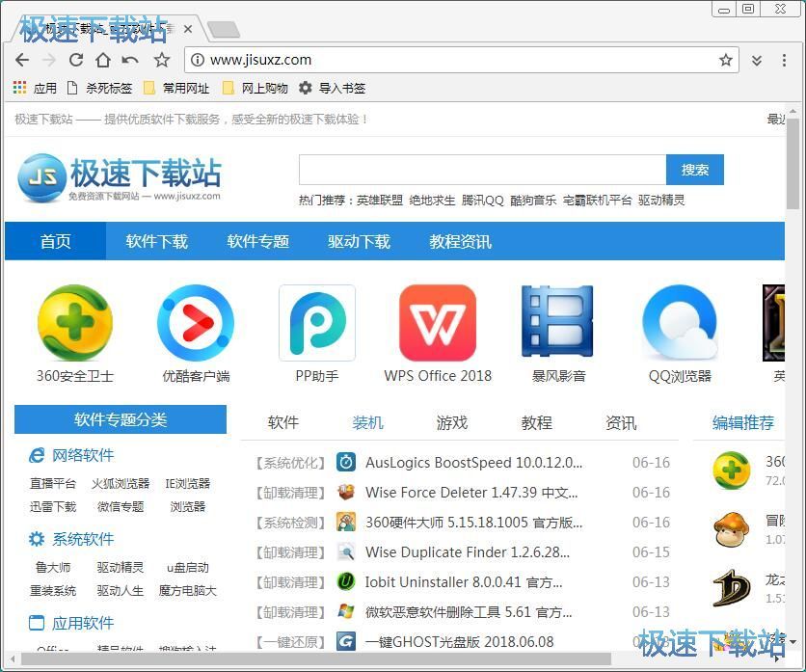Switch to the 软件 tab

tap(283, 422)
